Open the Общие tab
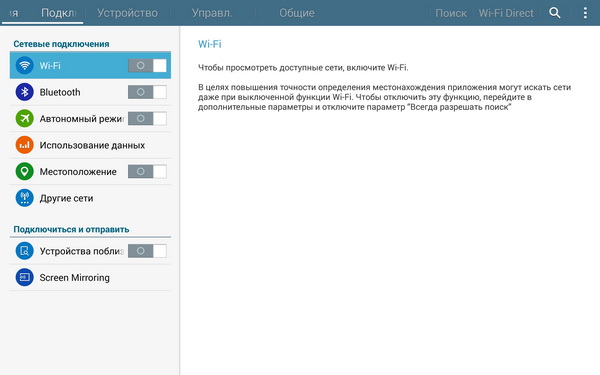 297,13
